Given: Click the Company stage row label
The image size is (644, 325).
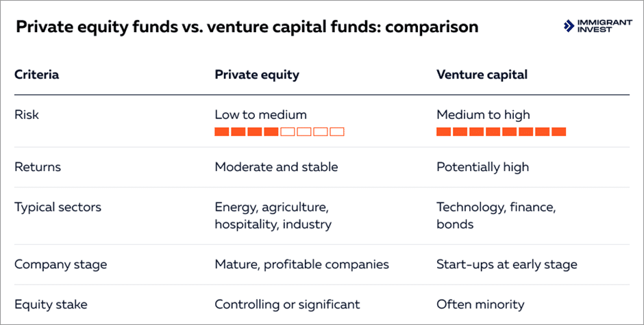Looking at the screenshot, I should 60,264.
